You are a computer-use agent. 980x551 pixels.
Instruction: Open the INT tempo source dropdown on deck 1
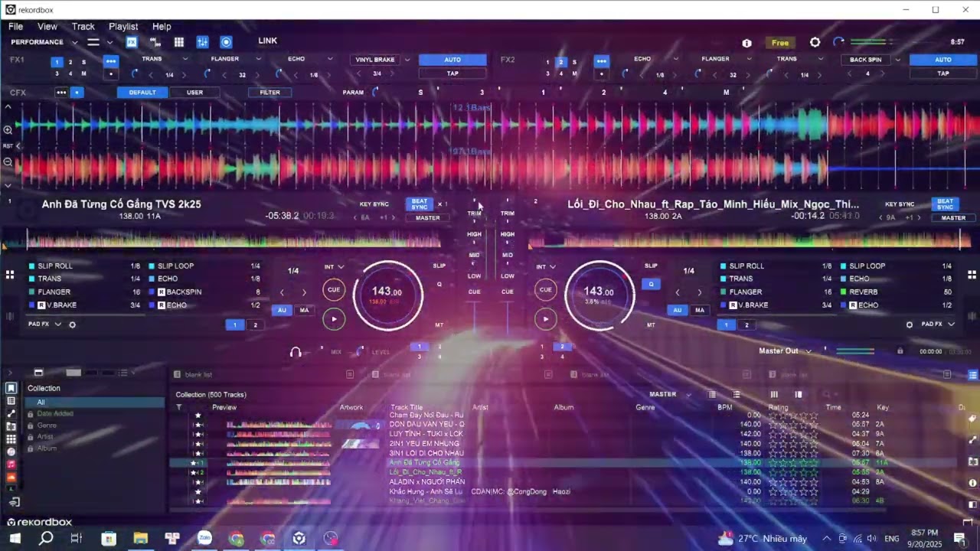tap(334, 267)
